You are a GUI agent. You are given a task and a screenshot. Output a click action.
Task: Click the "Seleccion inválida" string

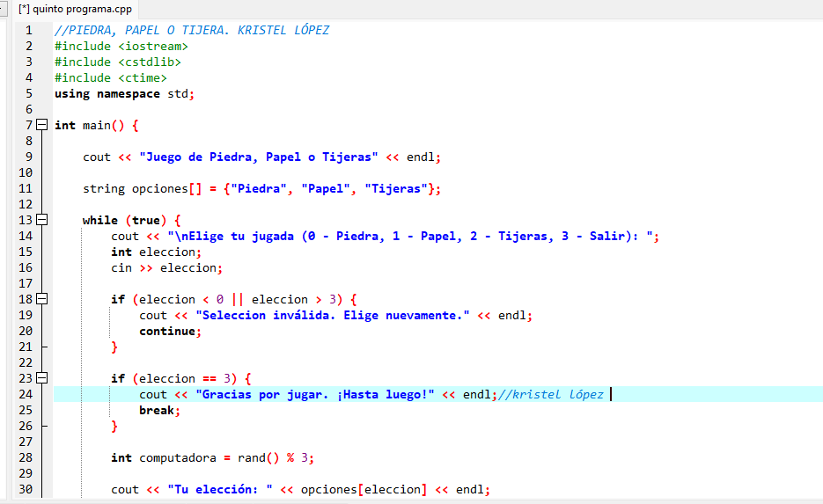pos(332,315)
